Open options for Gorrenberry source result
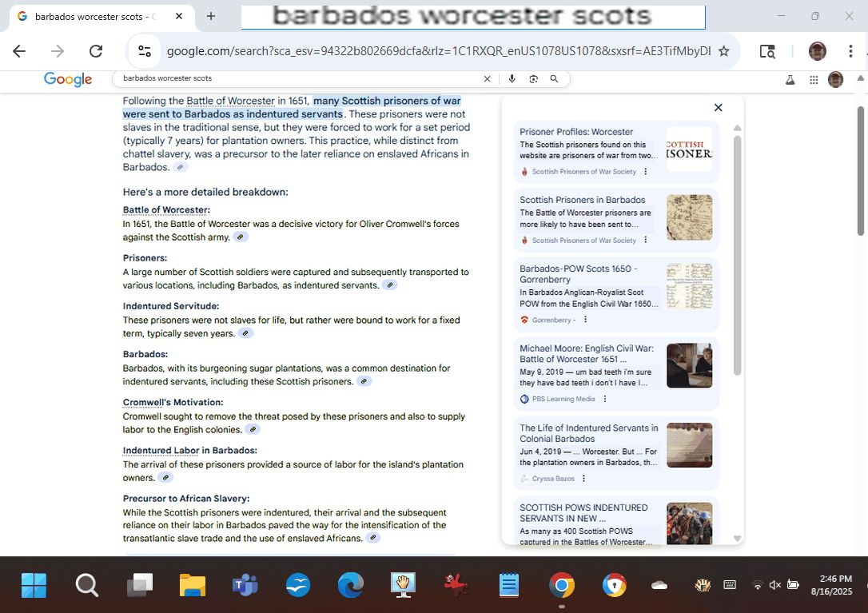Image resolution: width=868 pixels, height=613 pixels. click(585, 320)
